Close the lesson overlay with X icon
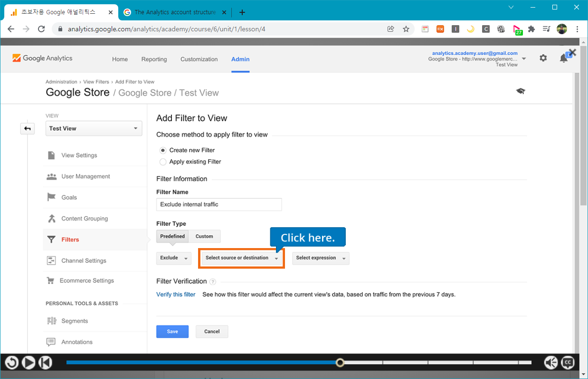The width and height of the screenshot is (588, 379). pyautogui.click(x=572, y=53)
